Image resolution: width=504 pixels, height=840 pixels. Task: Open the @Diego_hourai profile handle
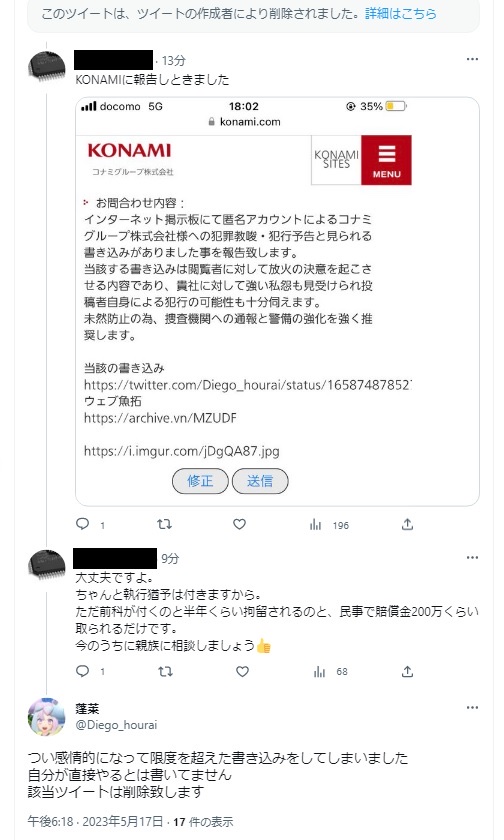click(x=116, y=725)
